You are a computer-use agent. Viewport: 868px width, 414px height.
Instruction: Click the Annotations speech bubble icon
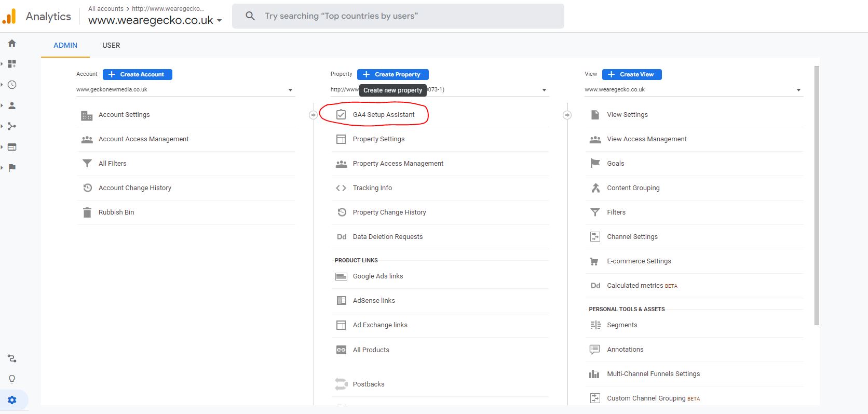[595, 350]
